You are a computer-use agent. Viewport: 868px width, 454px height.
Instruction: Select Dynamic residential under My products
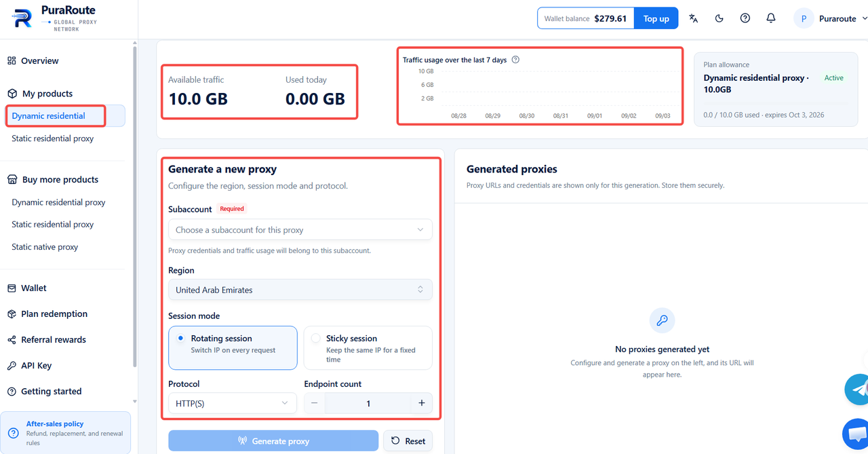(65, 115)
